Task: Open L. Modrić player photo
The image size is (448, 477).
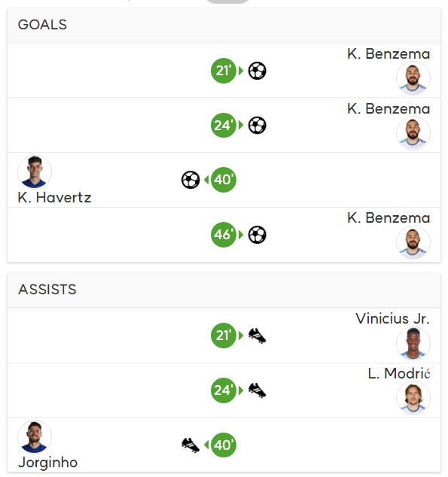Action: pos(413,398)
